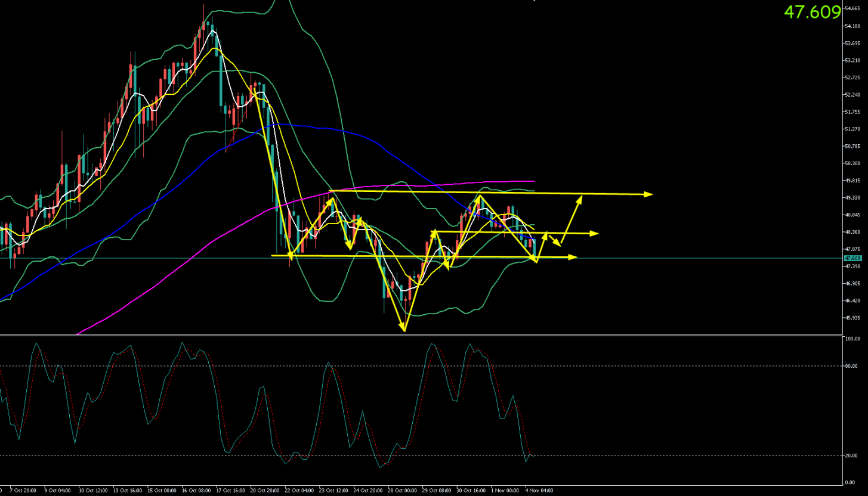Select the 22 Oct 04:00 time label
Viewport: 868px width, 496px height.
tap(299, 490)
